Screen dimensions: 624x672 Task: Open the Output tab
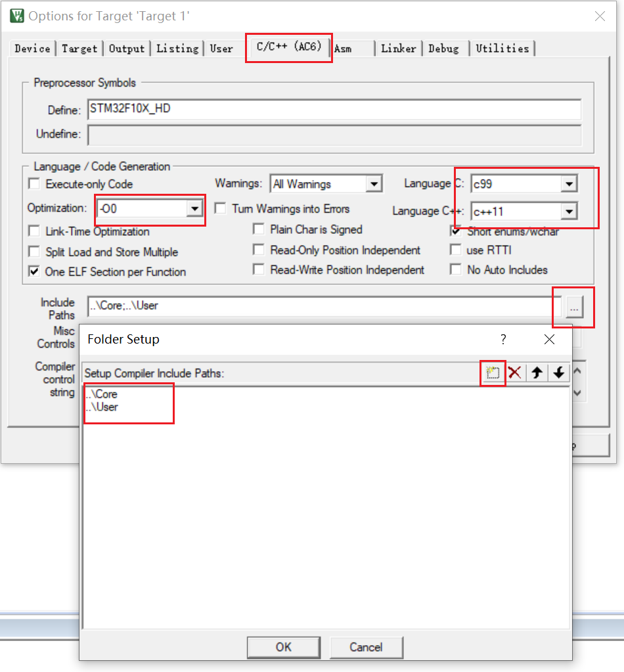(x=126, y=49)
